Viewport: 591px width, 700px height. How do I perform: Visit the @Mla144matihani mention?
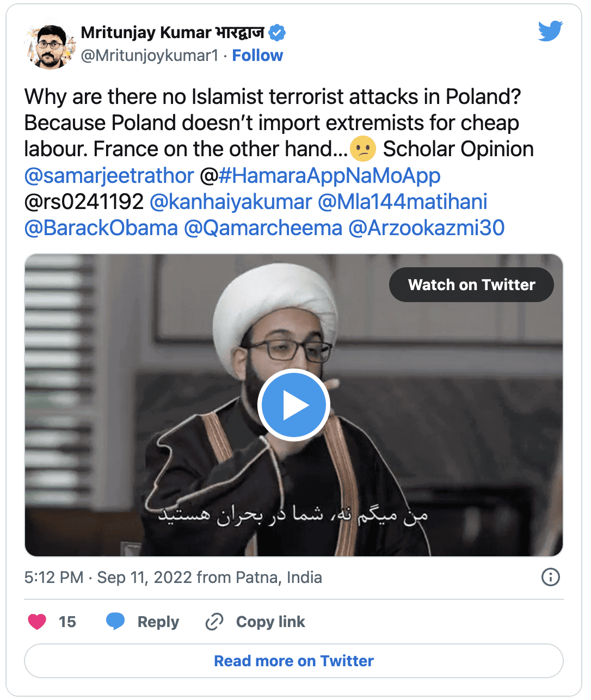tap(402, 202)
